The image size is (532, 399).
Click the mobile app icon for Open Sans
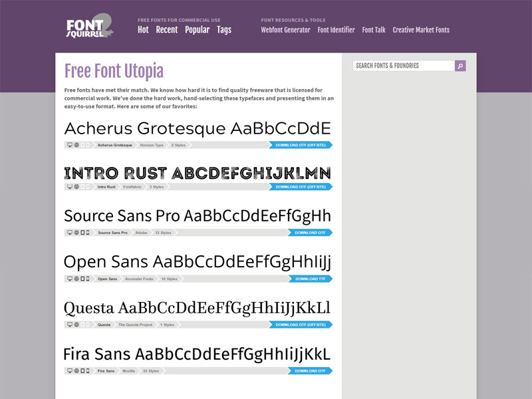[87, 279]
